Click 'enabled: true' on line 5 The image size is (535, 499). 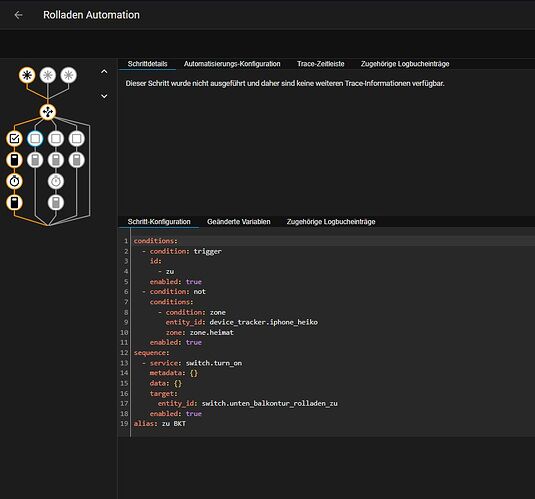pos(175,282)
